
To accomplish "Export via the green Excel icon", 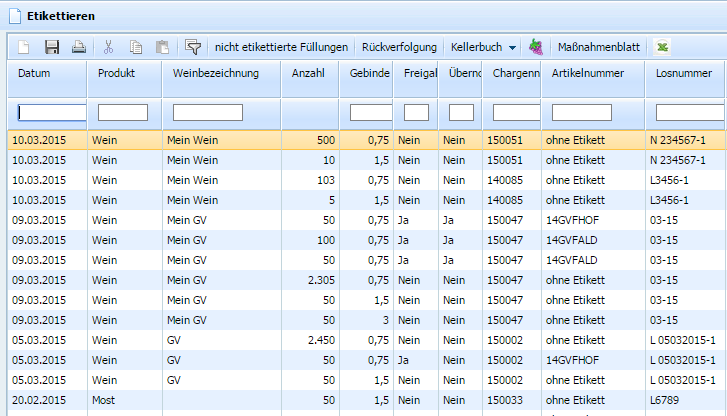I will click(663, 47).
